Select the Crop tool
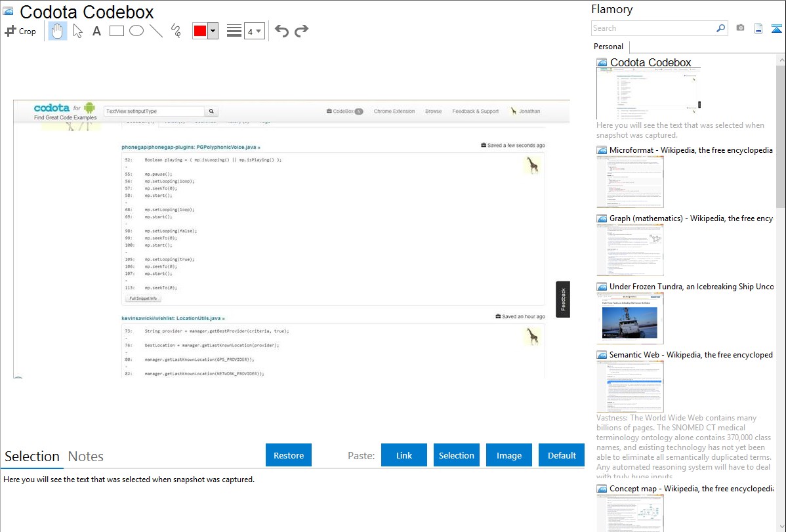 point(20,31)
